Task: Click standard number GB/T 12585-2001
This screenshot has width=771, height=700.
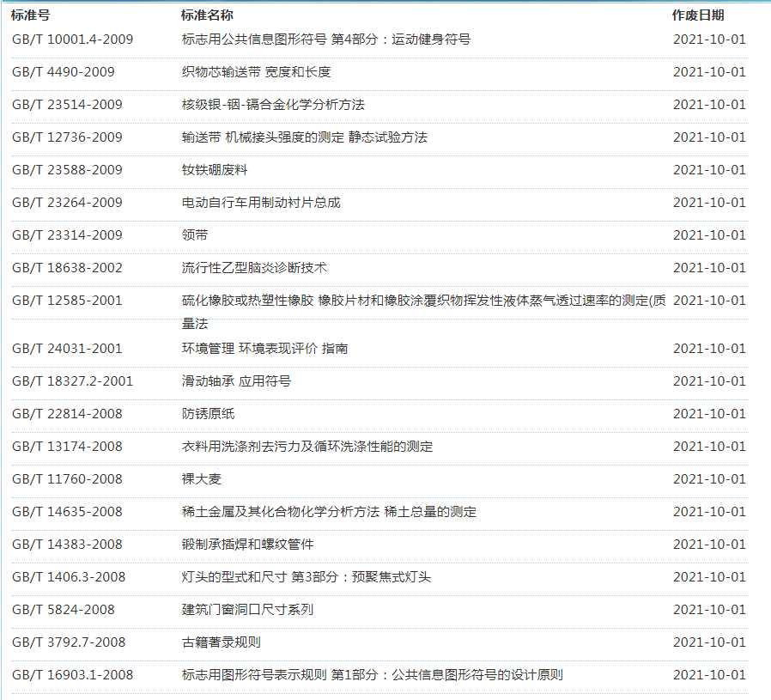Action: (67, 301)
